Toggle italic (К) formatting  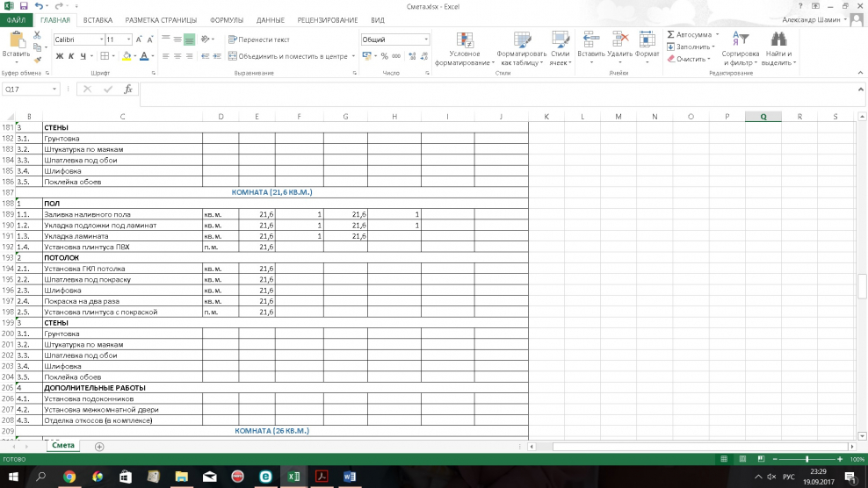(71, 56)
